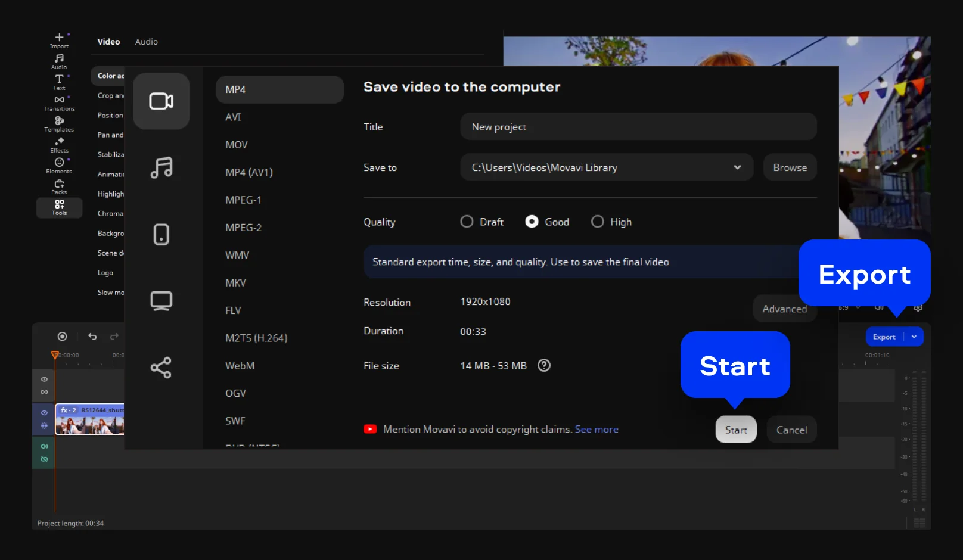Open the Import panel in the sidebar
963x560 pixels.
[x=59, y=41]
